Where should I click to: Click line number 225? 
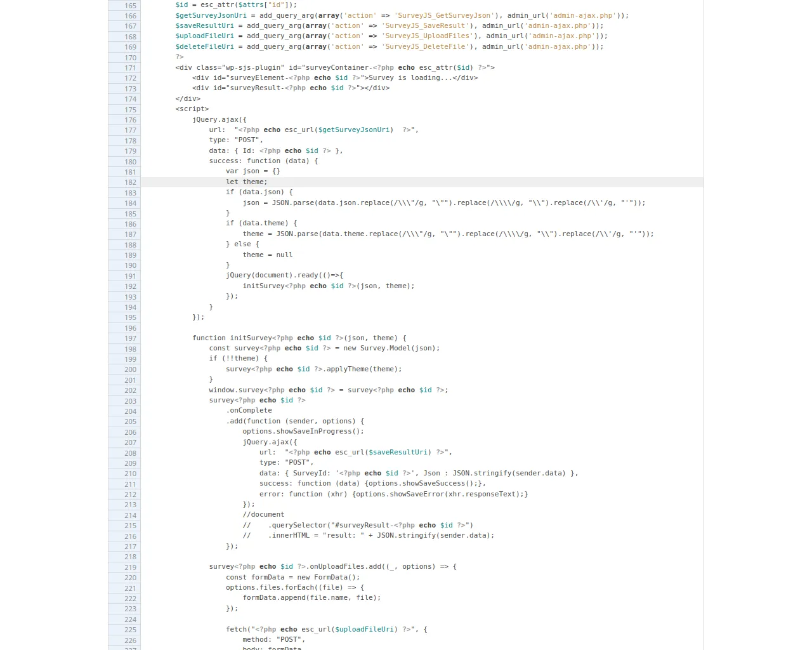pyautogui.click(x=130, y=630)
